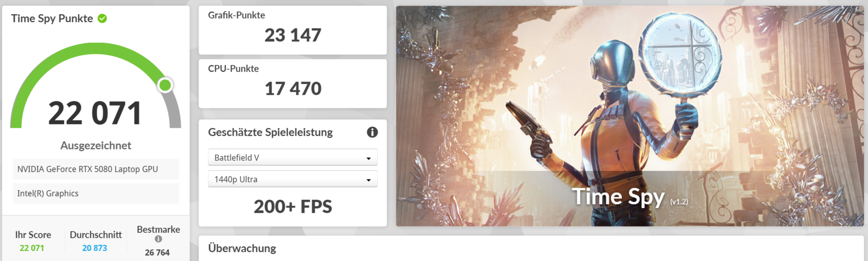This screenshot has height=261, width=868.
Task: Click the 200+ FPS estimate
Action: point(293,207)
